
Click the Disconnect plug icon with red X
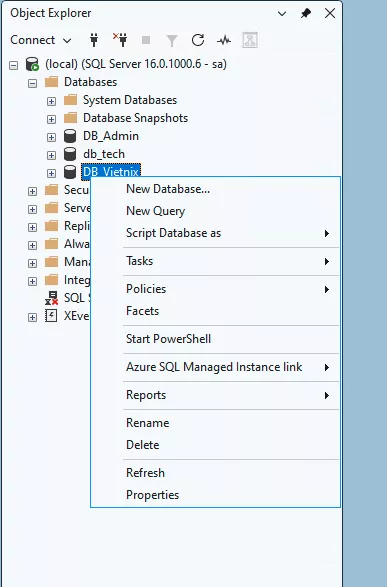pos(121,40)
